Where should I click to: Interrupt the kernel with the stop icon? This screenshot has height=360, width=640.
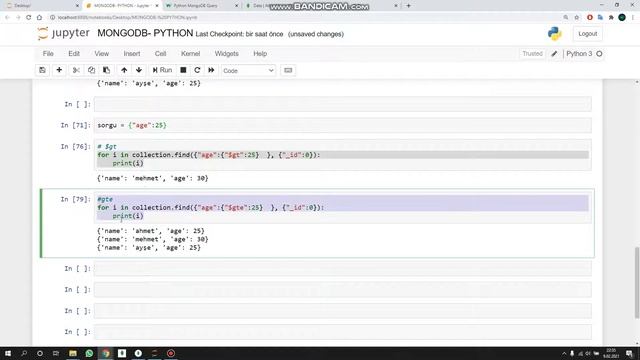[x=183, y=70]
